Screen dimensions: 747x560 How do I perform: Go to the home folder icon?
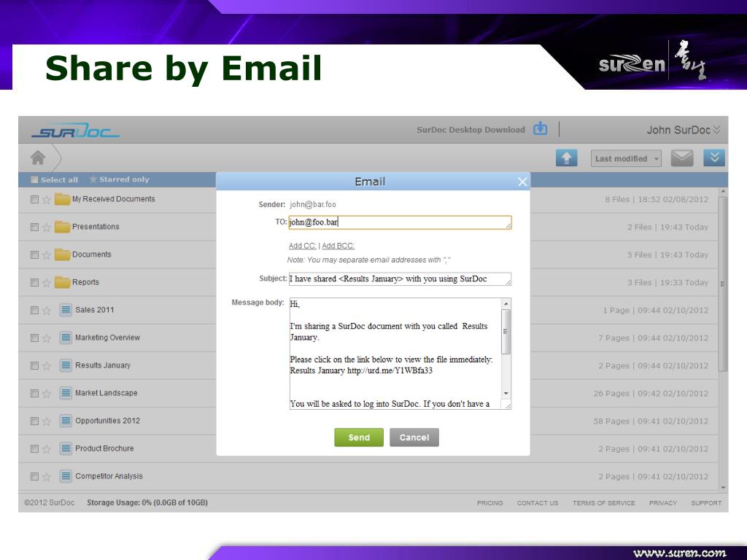coord(38,157)
